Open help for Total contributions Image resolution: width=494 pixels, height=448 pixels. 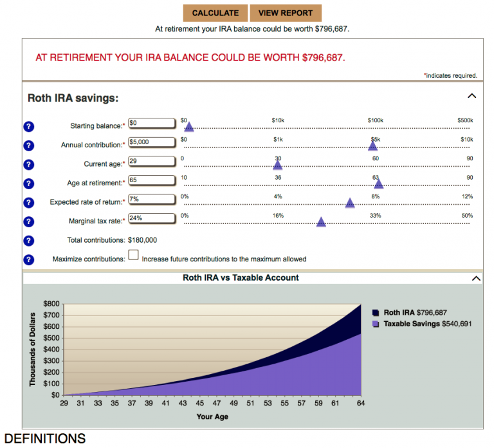[x=29, y=241]
